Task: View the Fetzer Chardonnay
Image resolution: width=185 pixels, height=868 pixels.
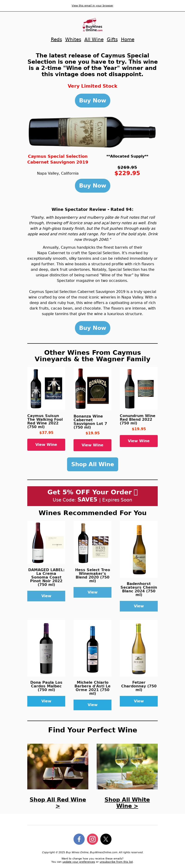Action: click(139, 701)
